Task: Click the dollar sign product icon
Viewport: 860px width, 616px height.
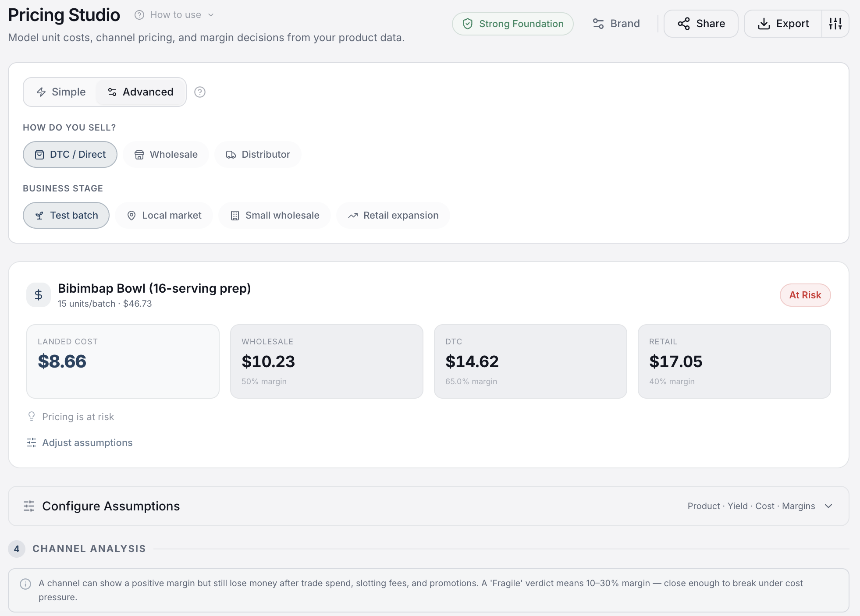Action: tap(39, 295)
